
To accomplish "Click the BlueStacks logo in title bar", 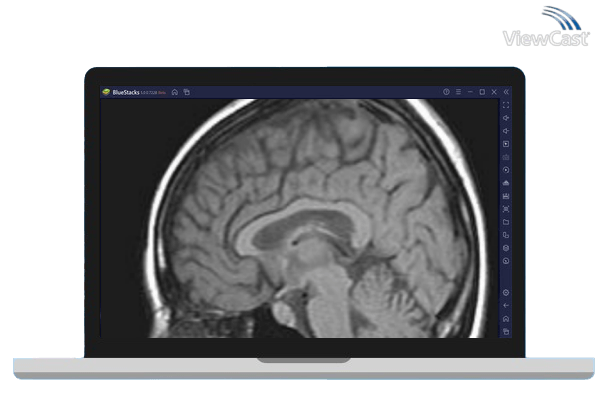I will tap(106, 92).
